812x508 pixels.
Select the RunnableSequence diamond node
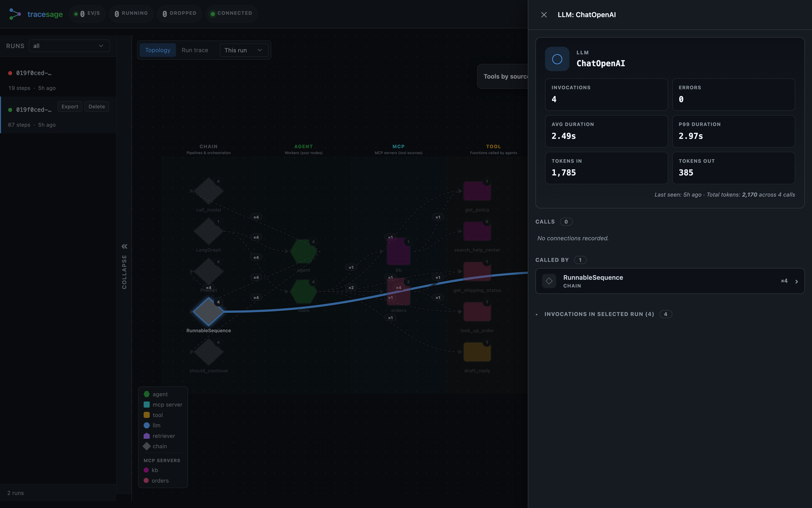pos(208,311)
